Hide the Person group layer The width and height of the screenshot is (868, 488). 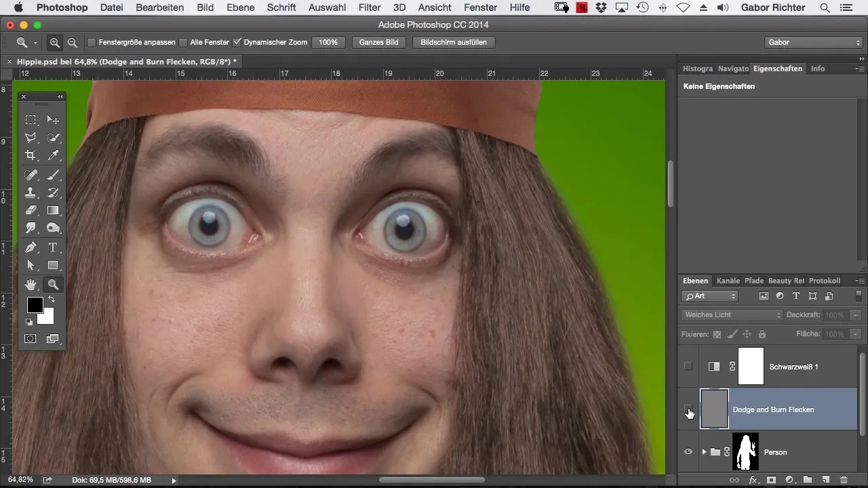(x=688, y=452)
